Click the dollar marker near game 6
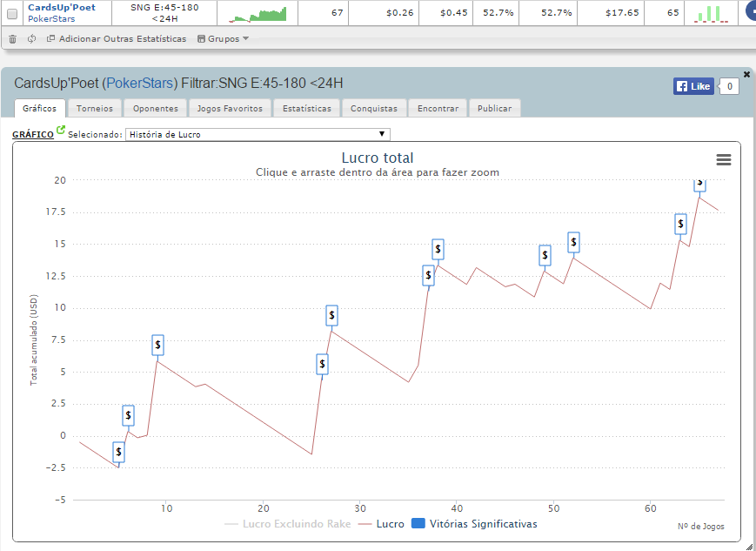756x551 pixels. click(x=128, y=415)
